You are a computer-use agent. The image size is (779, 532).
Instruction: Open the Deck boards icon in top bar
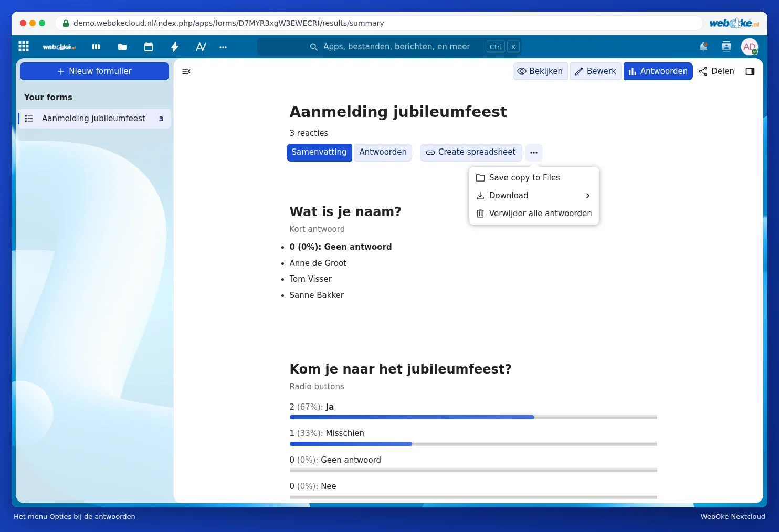[x=96, y=47]
